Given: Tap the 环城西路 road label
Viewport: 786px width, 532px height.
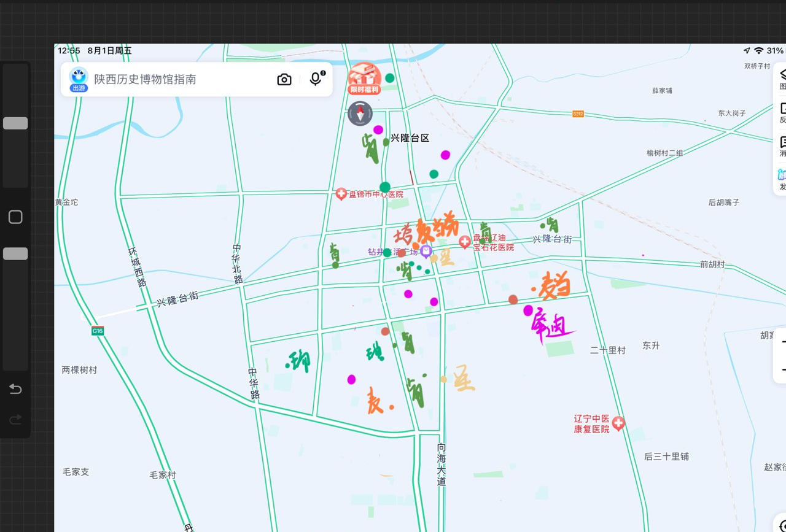Looking at the screenshot, I should click(x=138, y=267).
